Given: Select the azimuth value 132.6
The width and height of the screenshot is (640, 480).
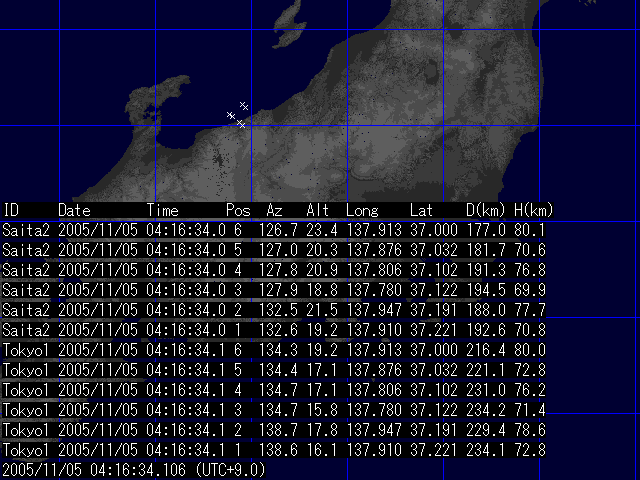Looking at the screenshot, I should [x=278, y=330].
